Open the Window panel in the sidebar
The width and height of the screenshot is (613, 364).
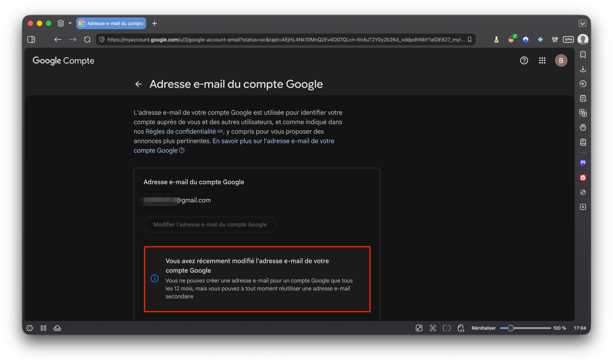click(x=583, y=128)
